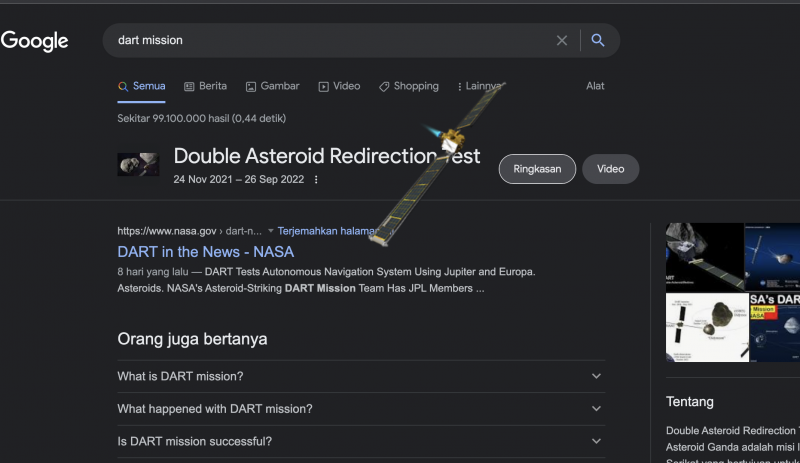
Task: Open 'DART in the News - NASA' result
Action: (206, 252)
